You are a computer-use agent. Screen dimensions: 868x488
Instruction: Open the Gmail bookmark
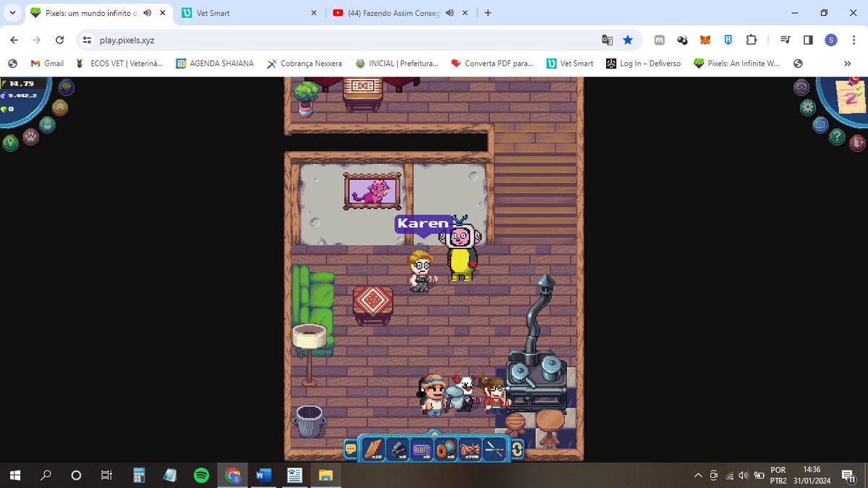click(x=47, y=64)
